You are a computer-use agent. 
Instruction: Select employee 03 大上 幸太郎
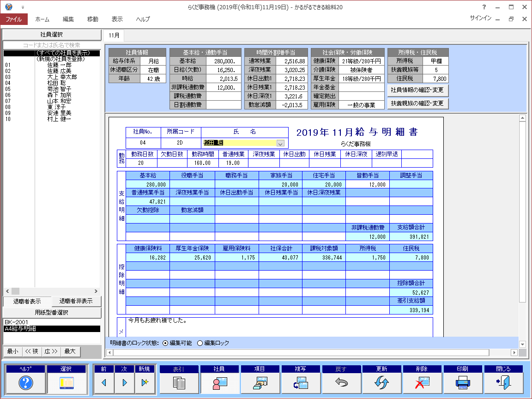click(52, 77)
